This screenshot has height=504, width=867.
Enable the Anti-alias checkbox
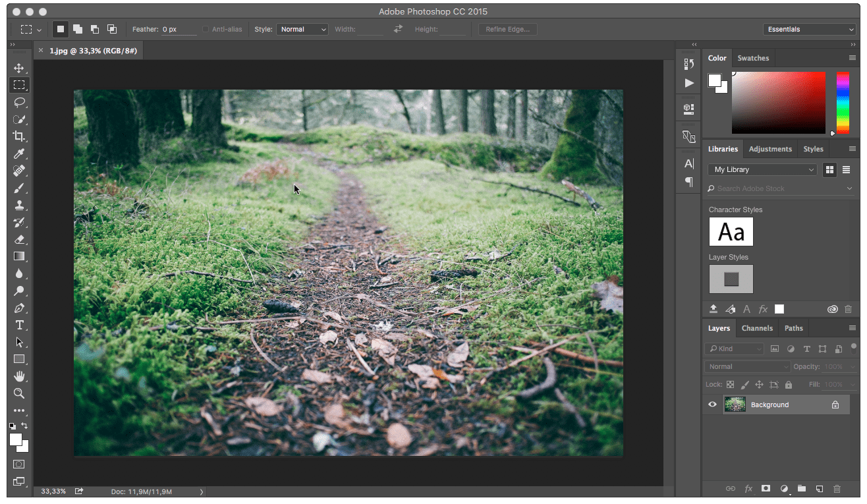click(x=206, y=29)
